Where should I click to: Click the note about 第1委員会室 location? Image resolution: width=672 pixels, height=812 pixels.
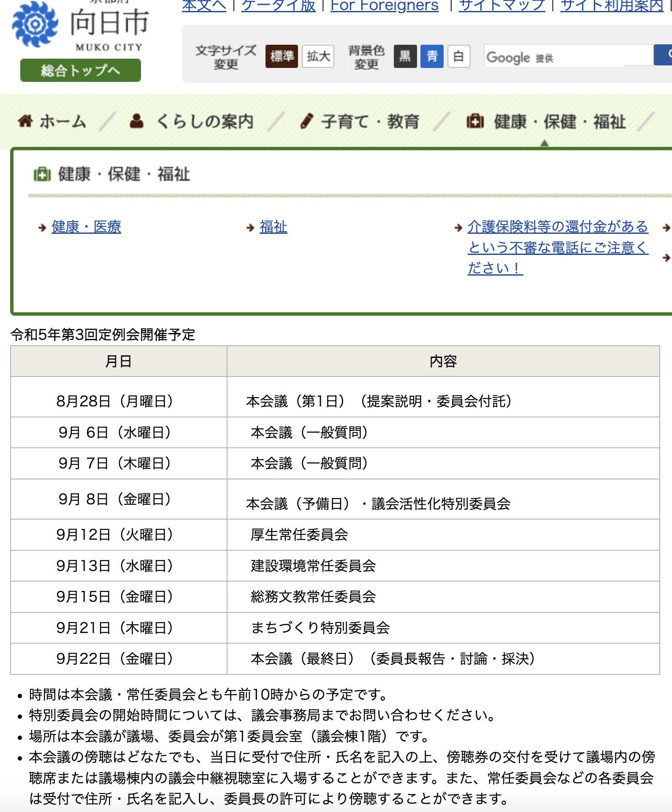[230, 736]
